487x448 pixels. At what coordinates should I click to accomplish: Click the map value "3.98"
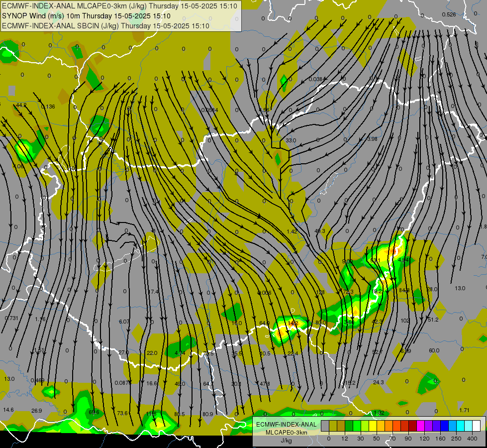[x=372, y=139]
